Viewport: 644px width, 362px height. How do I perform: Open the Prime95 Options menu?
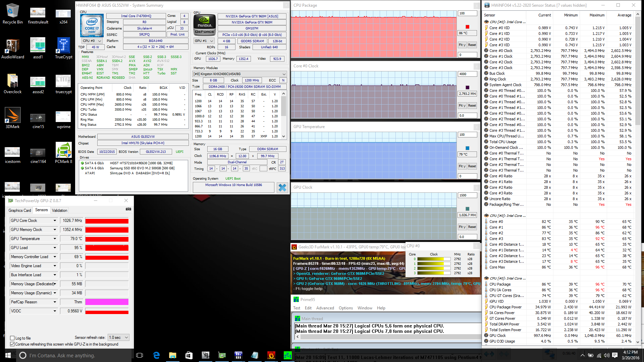click(x=346, y=308)
